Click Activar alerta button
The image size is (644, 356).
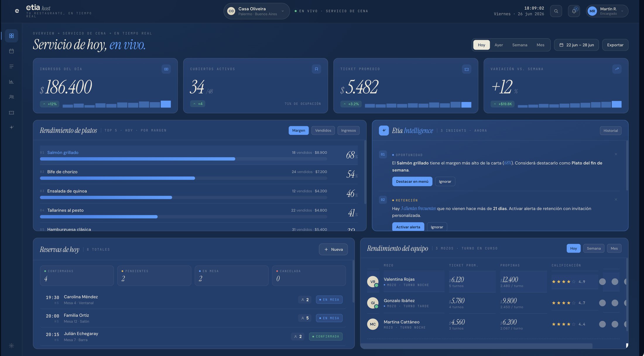(x=408, y=227)
